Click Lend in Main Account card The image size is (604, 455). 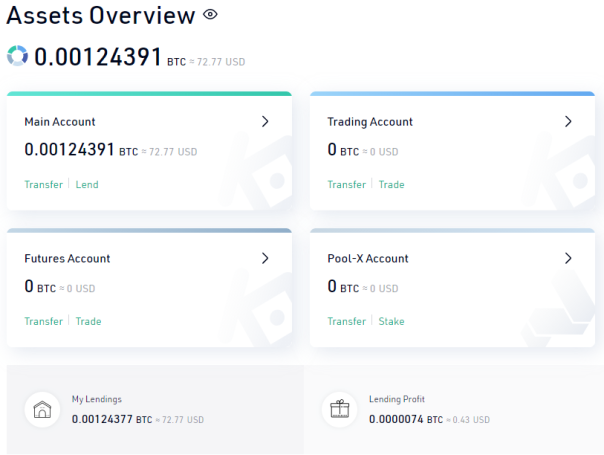(87, 185)
